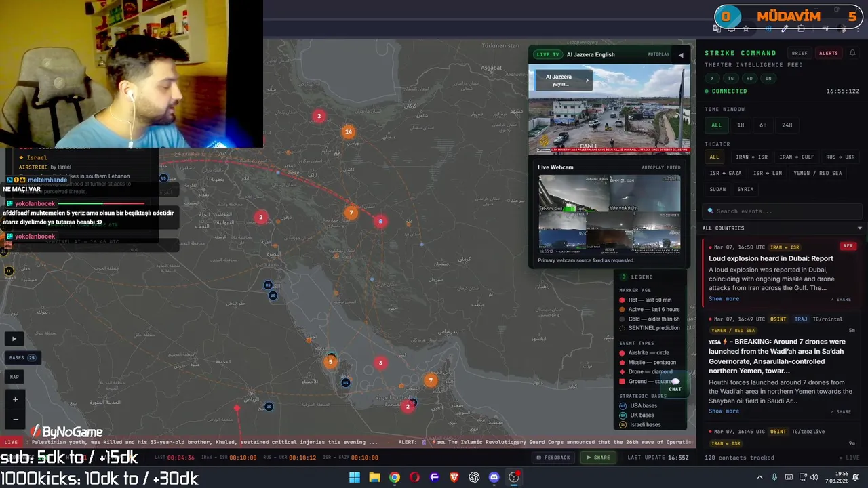This screenshot has width=868, height=488.
Task: Toggle RD source filter
Action: coord(749,79)
